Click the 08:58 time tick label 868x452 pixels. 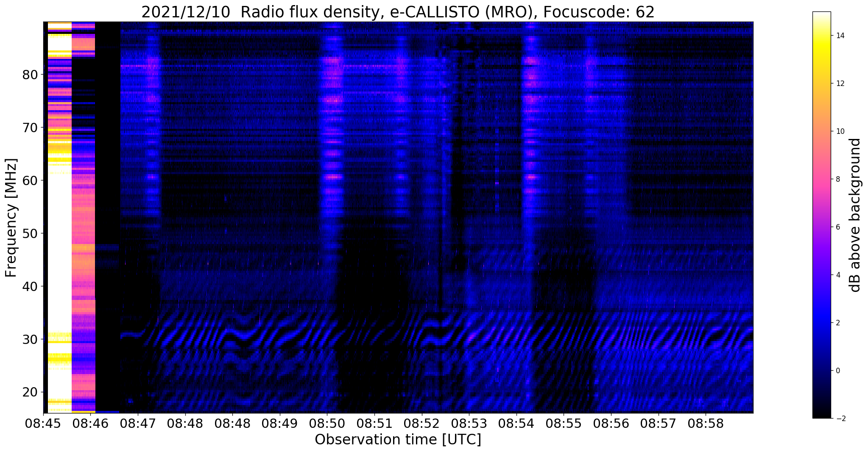(x=705, y=423)
